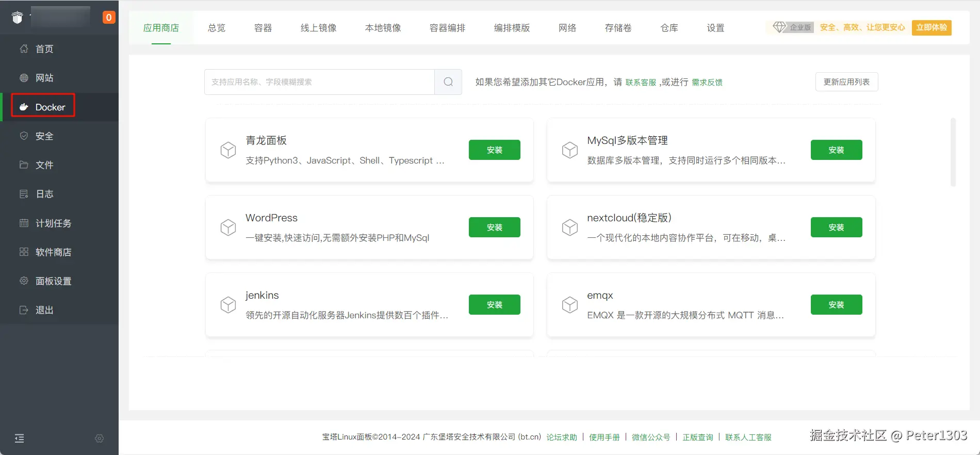Click the magnifier search button
The width and height of the screenshot is (980, 455).
(448, 82)
